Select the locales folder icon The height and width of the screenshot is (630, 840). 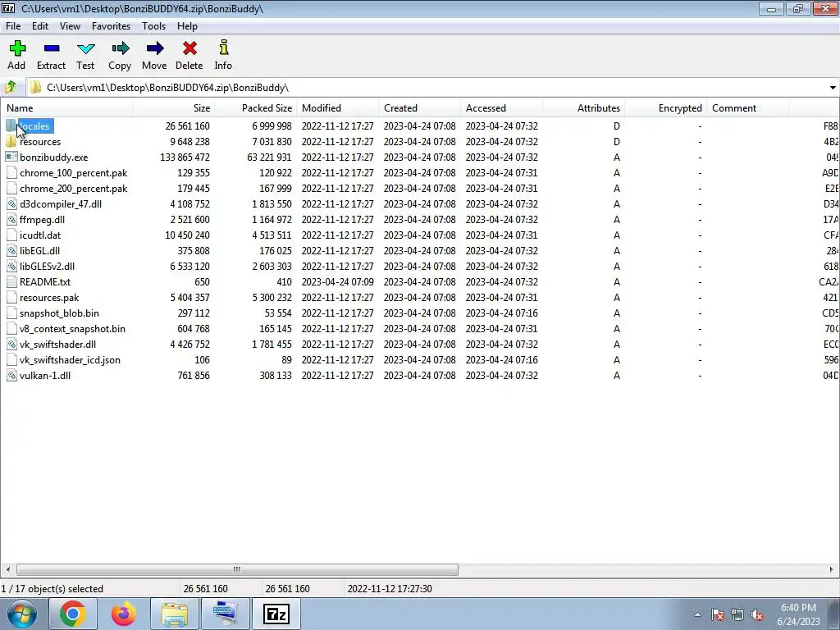(x=11, y=126)
